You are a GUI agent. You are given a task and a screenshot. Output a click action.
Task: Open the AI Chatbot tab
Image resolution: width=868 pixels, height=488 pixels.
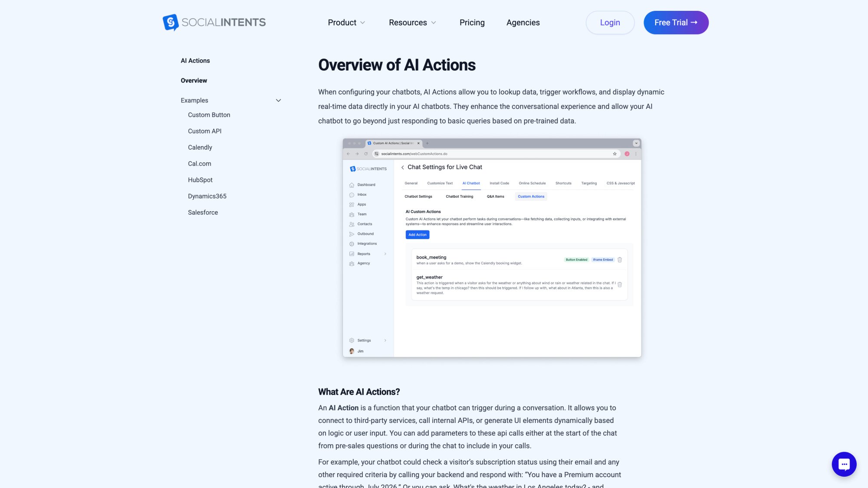[x=471, y=183]
